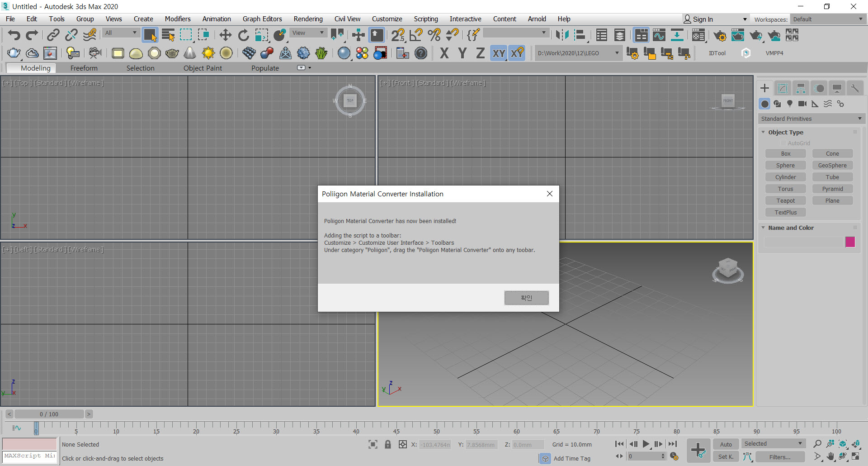Click the pink object color swatch

click(x=850, y=242)
